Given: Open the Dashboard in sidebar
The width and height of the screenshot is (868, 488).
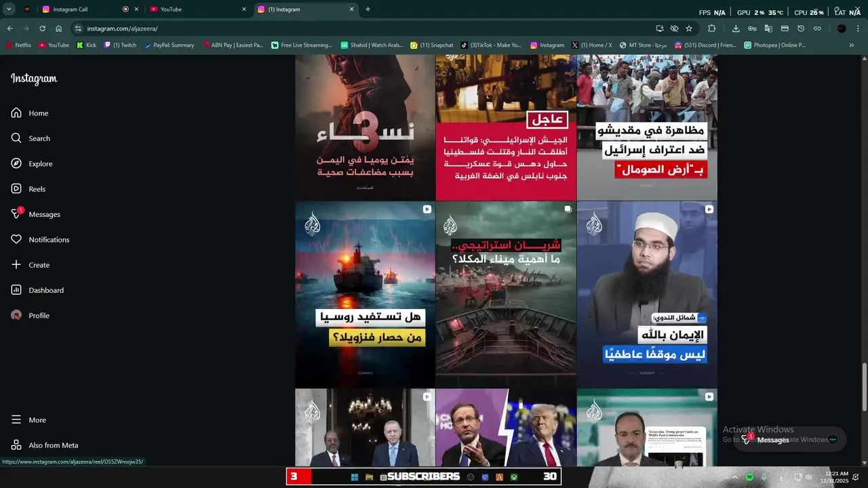Looking at the screenshot, I should 37,290.
